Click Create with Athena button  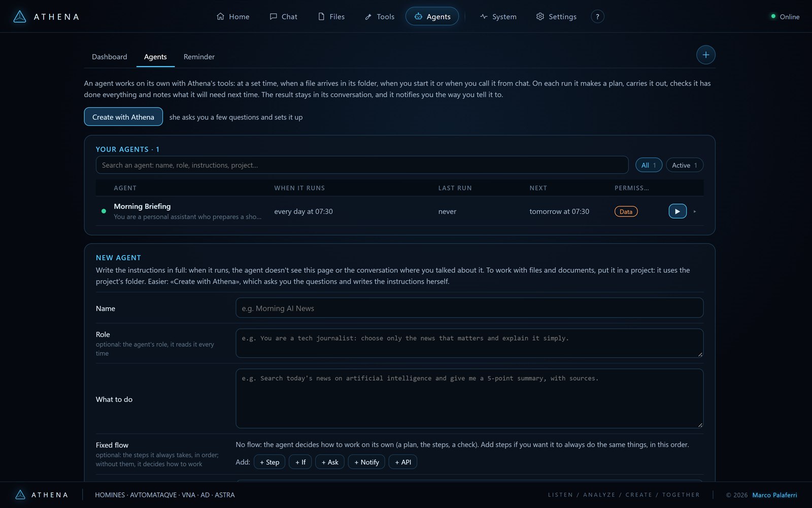[x=123, y=117]
